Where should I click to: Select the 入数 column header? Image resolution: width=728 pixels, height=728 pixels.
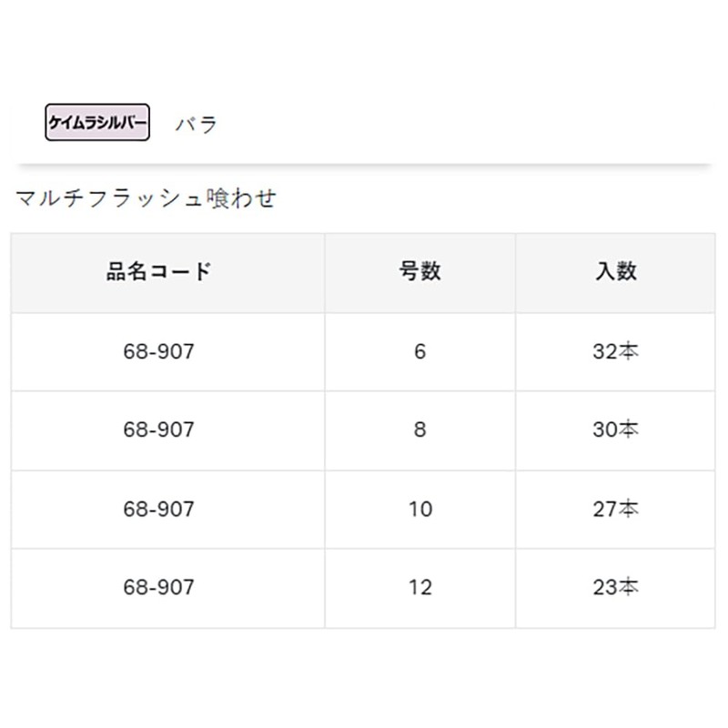[615, 271]
